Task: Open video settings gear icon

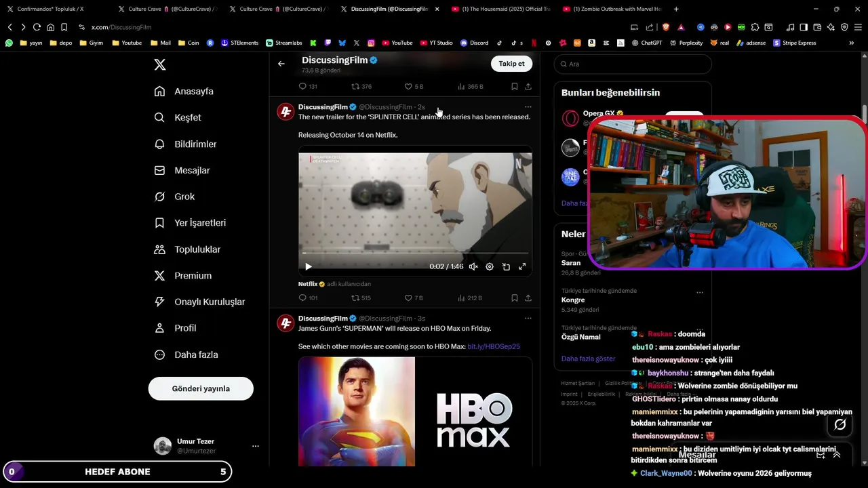Action: click(490, 267)
